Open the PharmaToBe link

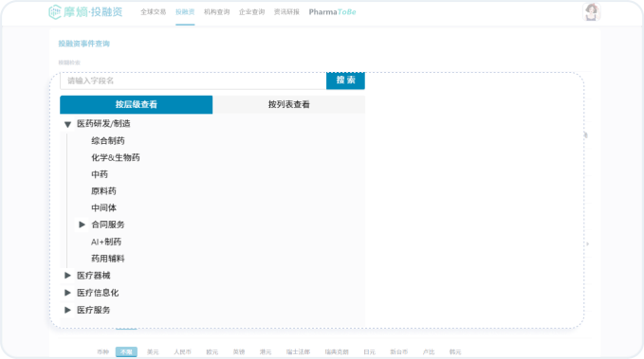pyautogui.click(x=332, y=12)
